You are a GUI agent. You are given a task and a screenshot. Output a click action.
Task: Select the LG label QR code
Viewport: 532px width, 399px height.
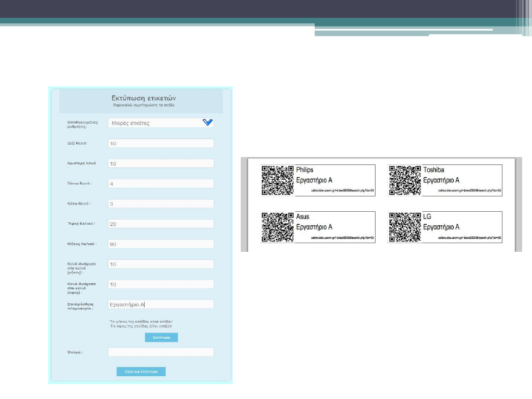pos(405,227)
